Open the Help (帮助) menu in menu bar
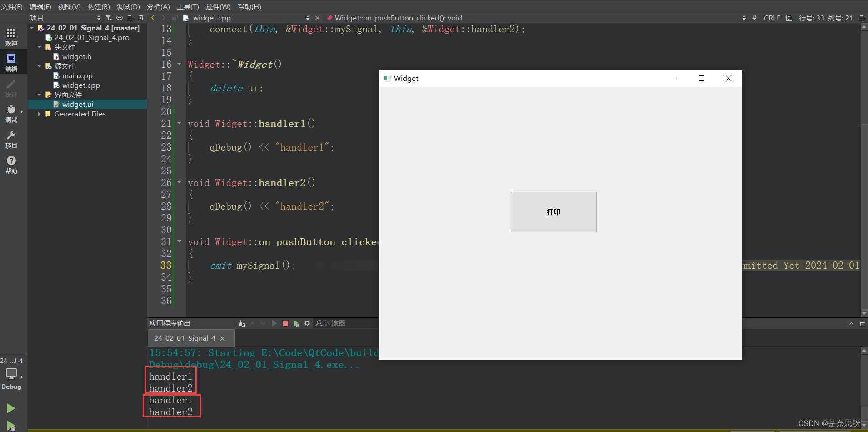868x432 pixels. point(249,6)
